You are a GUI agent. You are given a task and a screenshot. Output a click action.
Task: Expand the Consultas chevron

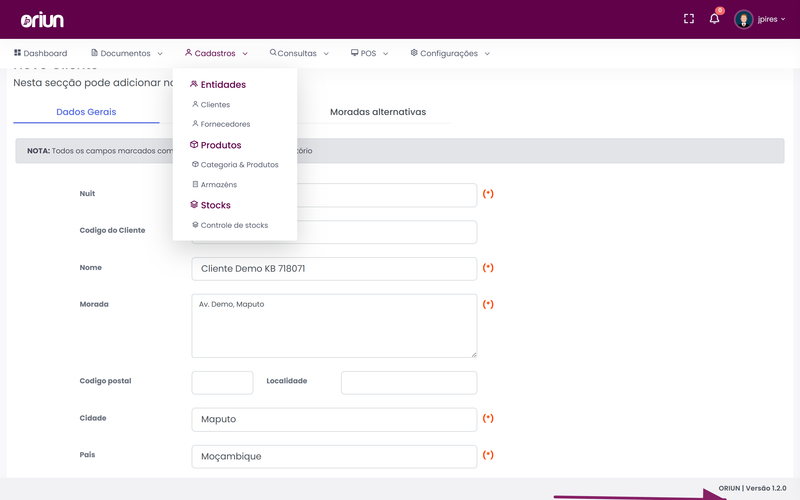coord(326,54)
